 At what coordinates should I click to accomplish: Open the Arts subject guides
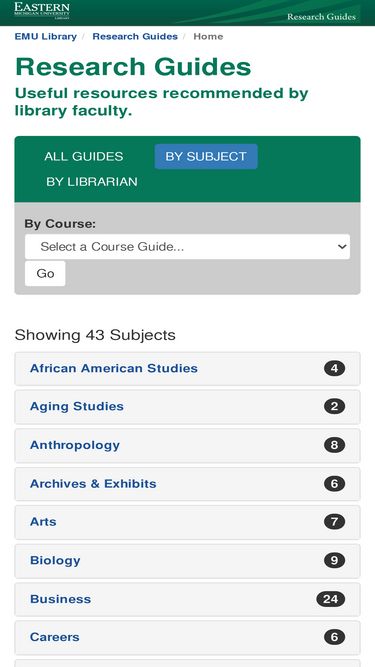click(188, 522)
